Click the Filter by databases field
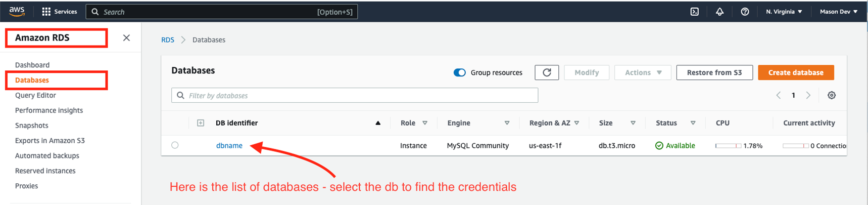The height and width of the screenshot is (205, 868). pyautogui.click(x=355, y=95)
